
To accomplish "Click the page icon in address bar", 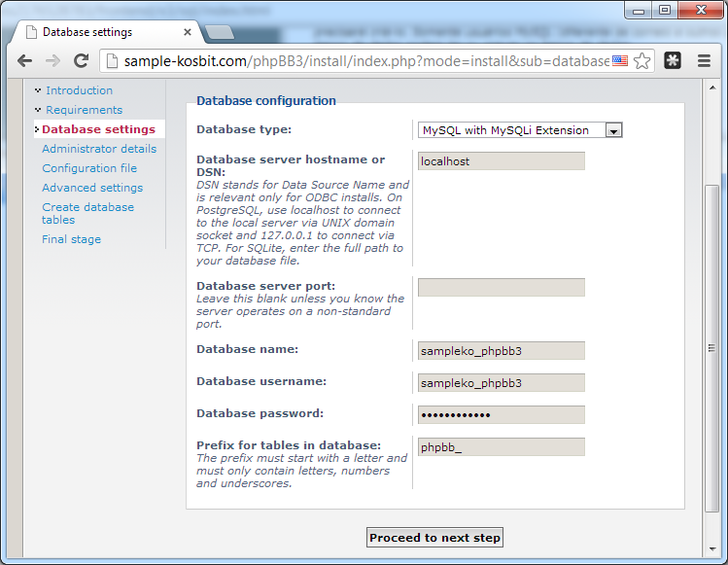I will 112,61.
